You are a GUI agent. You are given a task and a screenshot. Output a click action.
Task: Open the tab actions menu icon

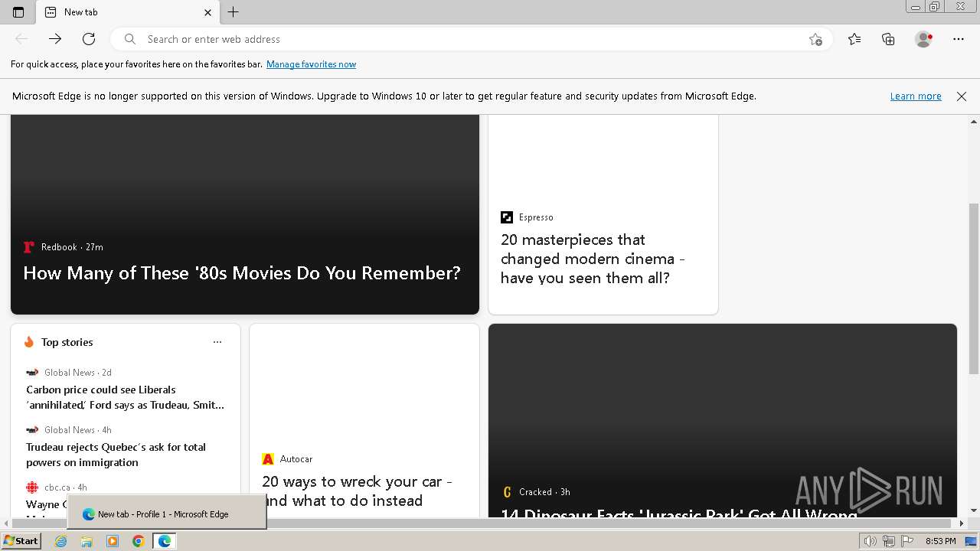tap(18, 12)
